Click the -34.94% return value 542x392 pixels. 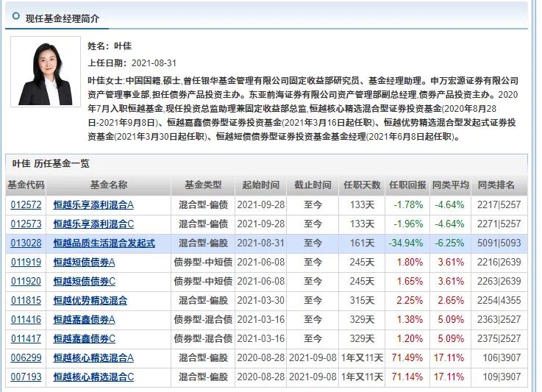406,243
